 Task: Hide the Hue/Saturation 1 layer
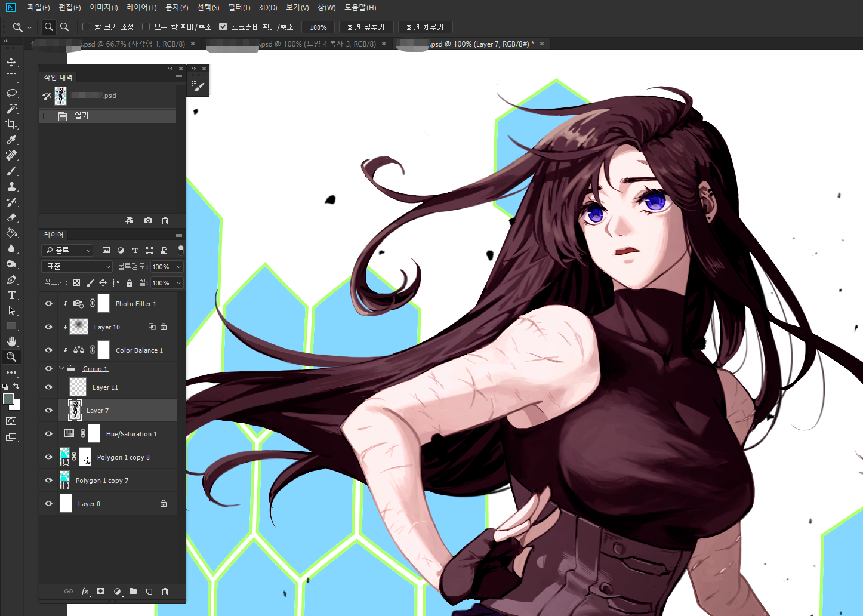49,433
